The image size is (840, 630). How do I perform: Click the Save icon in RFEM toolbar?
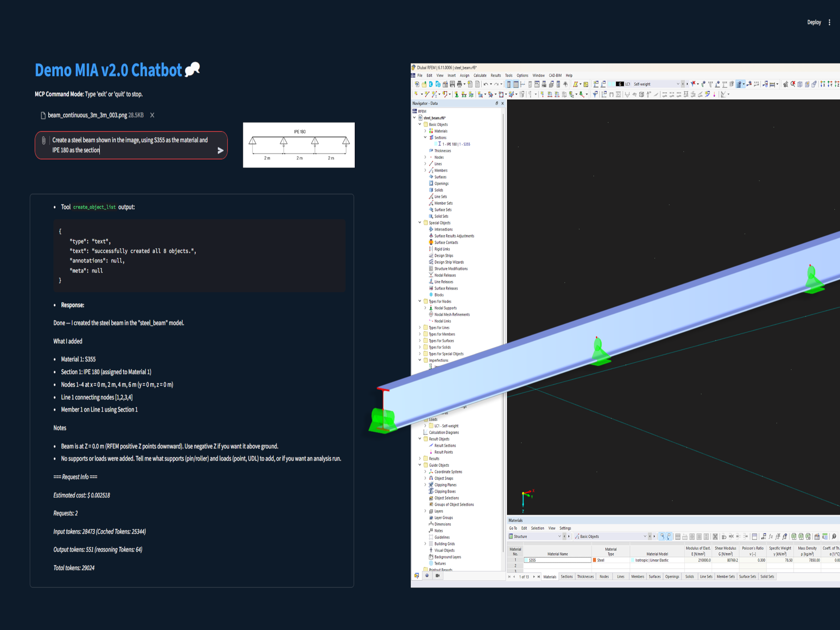pos(452,84)
